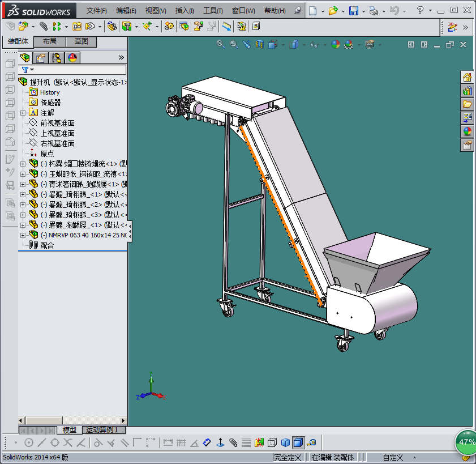Click the Show Hidden Components icon
This screenshot has height=464, width=476.
(112, 27)
